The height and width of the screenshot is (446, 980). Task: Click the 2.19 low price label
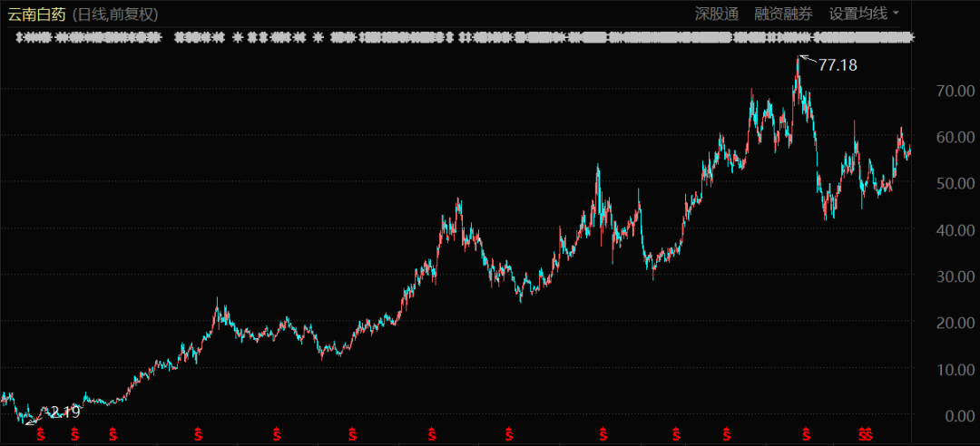pos(64,412)
